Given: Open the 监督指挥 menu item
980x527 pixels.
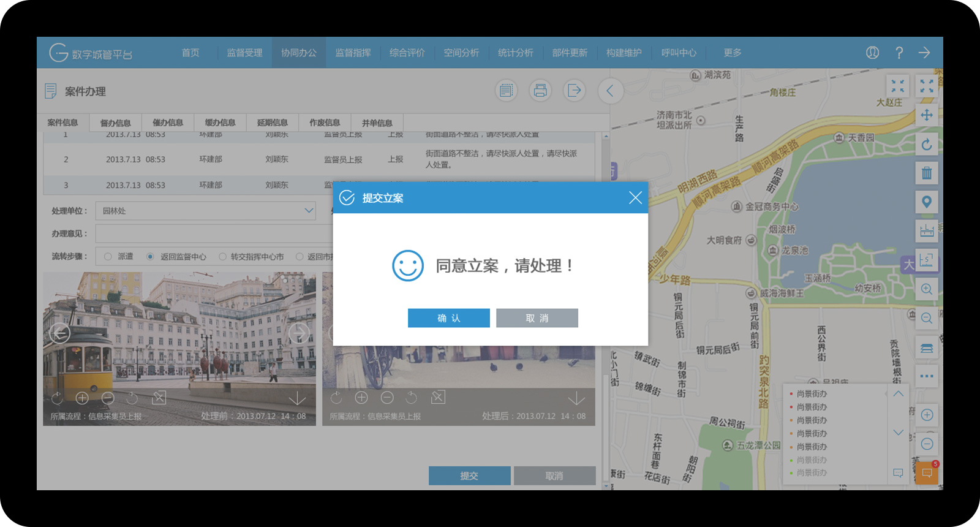Looking at the screenshot, I should [353, 53].
